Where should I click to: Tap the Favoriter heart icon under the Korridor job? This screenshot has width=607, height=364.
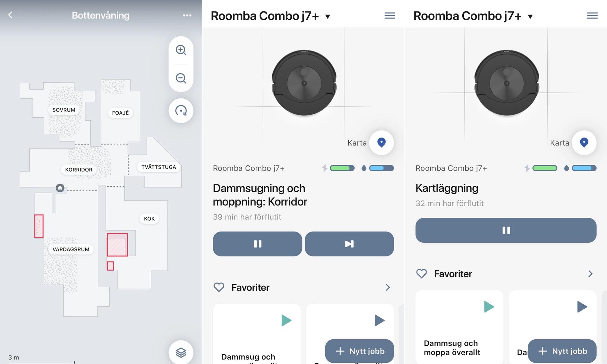[x=219, y=287]
